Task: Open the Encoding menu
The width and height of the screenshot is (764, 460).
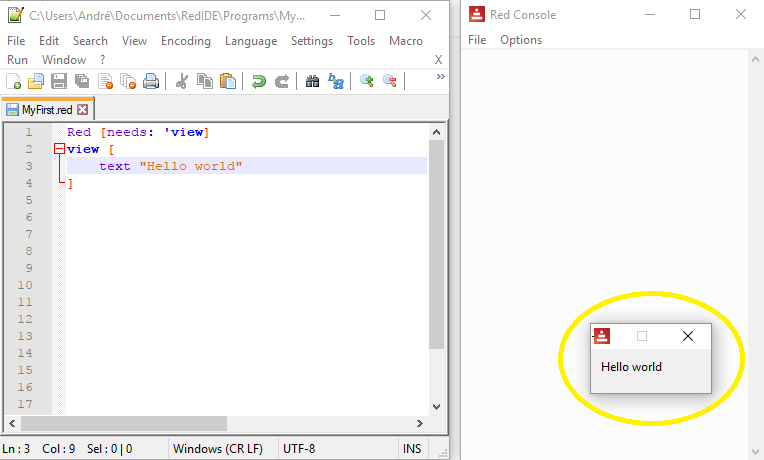Action: coord(186,41)
